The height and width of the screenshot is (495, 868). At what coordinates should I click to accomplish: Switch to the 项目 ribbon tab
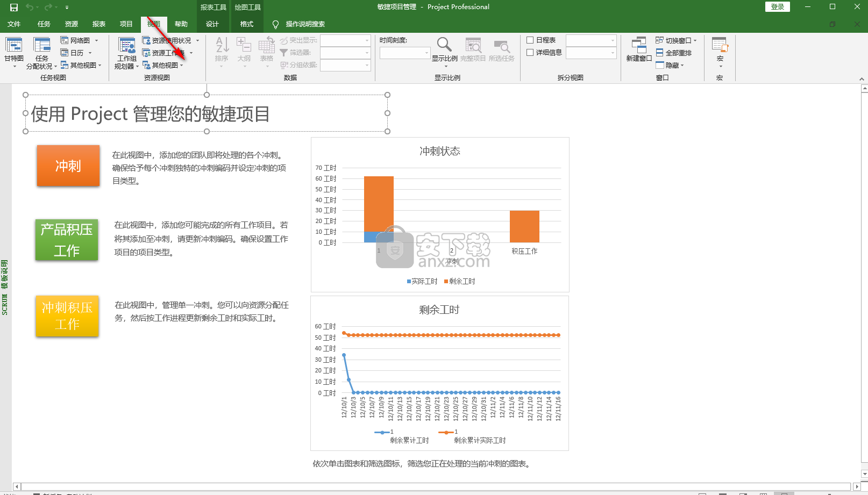pyautogui.click(x=126, y=24)
